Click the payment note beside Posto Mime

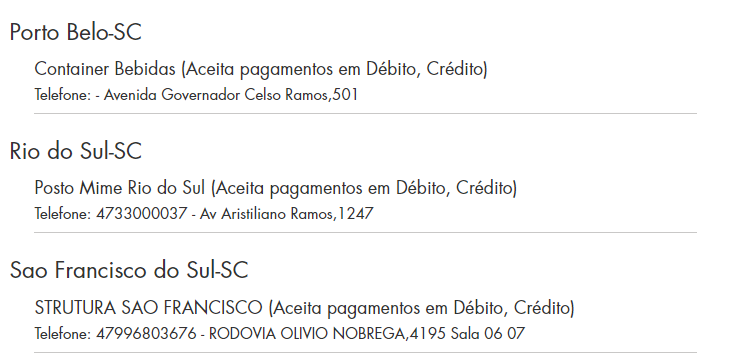click(364, 188)
